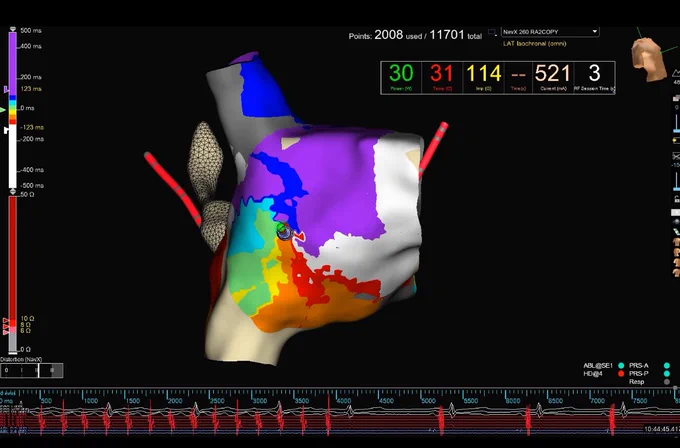Click the Power (W) readout showing 30
This screenshot has width=680, height=448.
pos(401,77)
